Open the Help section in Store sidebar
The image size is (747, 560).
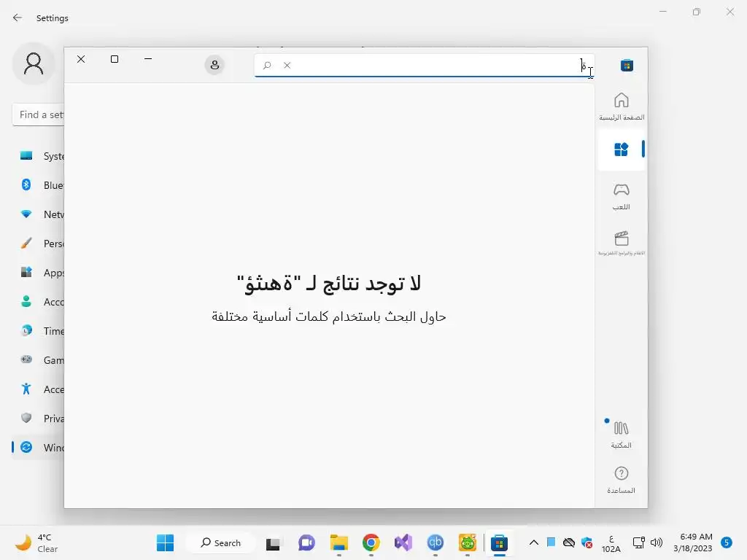[x=622, y=480]
